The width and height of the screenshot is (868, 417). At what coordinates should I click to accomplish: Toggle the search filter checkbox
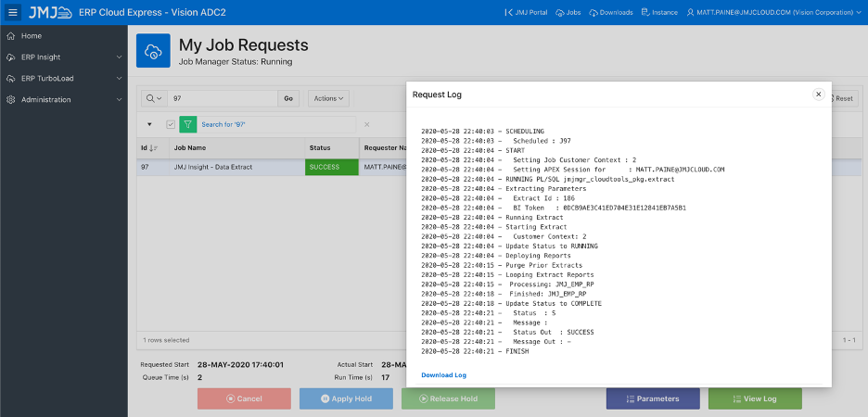pos(171,124)
